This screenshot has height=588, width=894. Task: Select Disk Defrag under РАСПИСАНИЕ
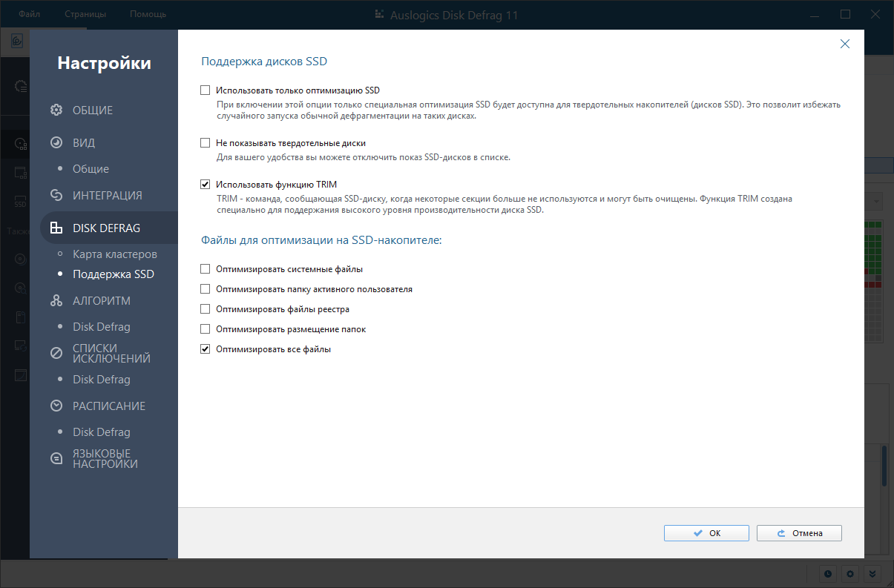102,432
